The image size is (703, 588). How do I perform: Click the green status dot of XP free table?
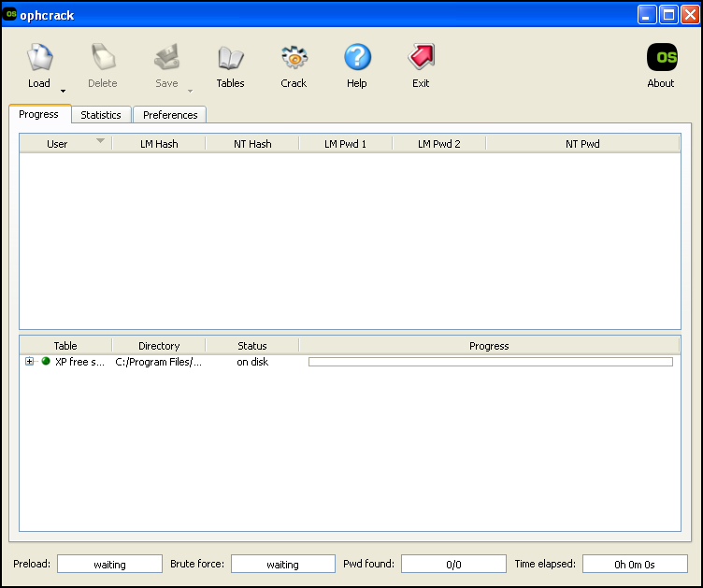(x=46, y=361)
